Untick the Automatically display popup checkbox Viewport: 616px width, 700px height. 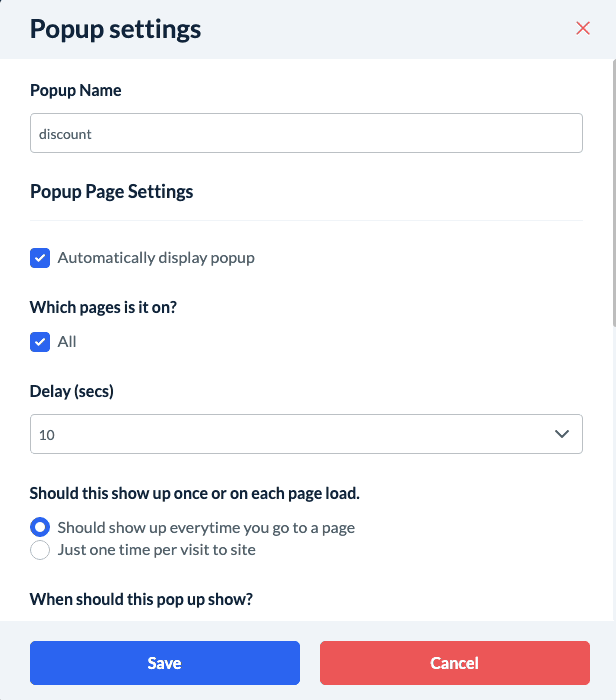pos(40,258)
